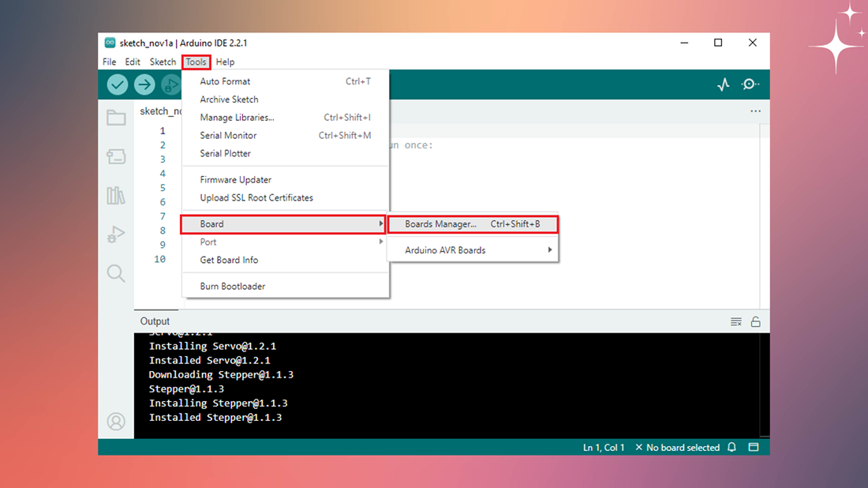The width and height of the screenshot is (868, 488).
Task: Open the Sketch menu
Action: [x=163, y=62]
